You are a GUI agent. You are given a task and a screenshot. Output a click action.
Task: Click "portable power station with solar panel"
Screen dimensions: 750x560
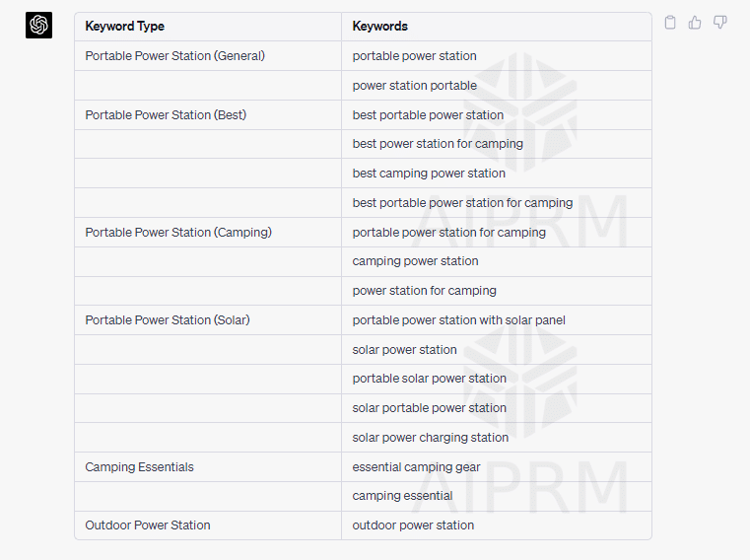coord(459,320)
